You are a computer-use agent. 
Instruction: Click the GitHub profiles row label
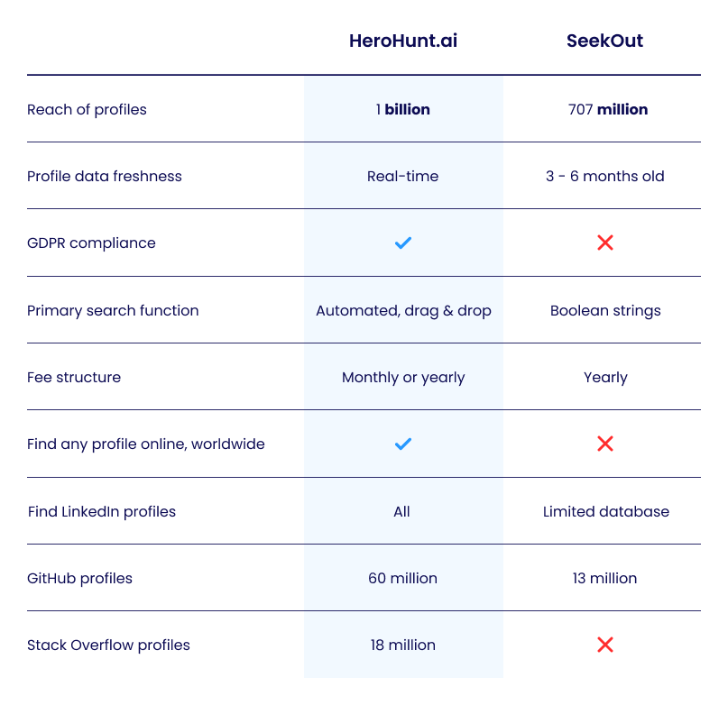pyautogui.click(x=79, y=578)
